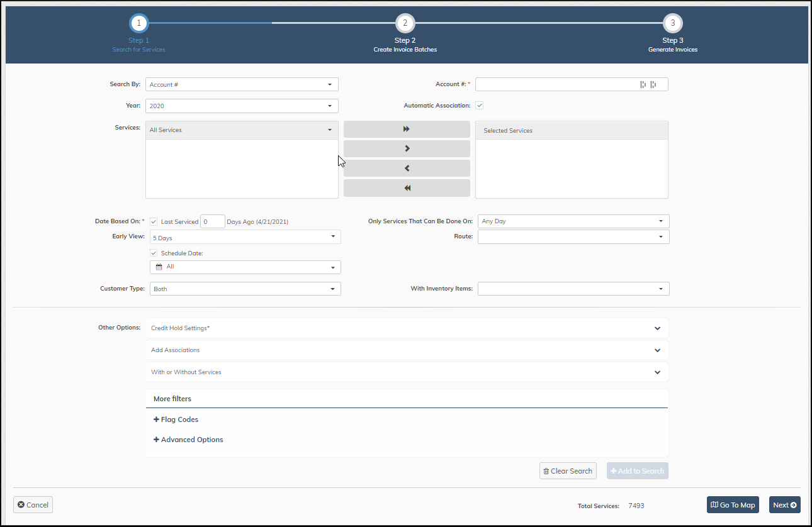Remove all selected services via double left arrow
The image size is (812, 527).
click(x=407, y=187)
